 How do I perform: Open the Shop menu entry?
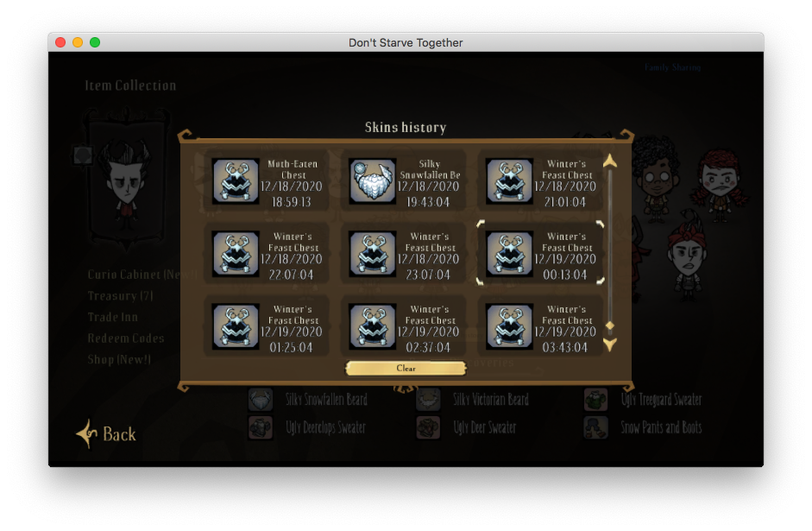119,359
